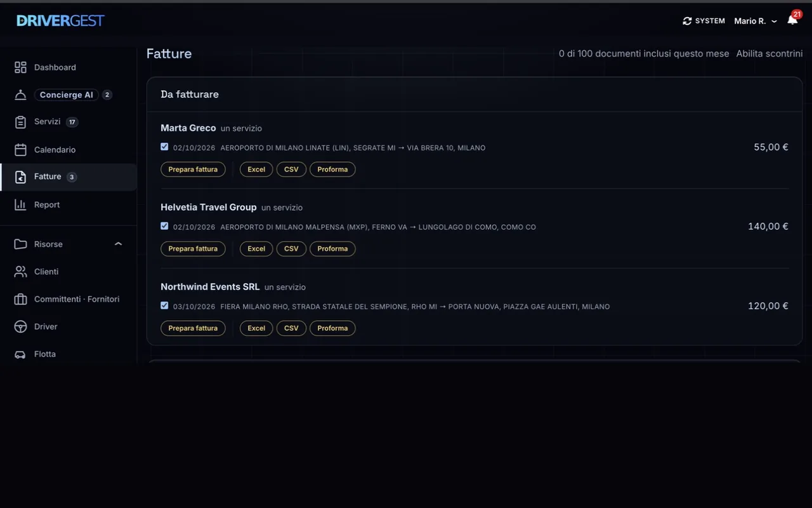Open the Servizi clipboard icon
The image size is (812, 508).
coord(20,122)
